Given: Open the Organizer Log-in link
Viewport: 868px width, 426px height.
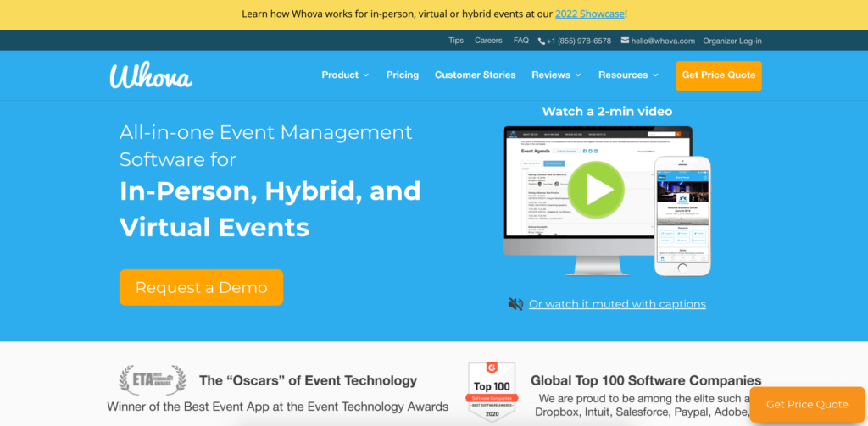Looking at the screenshot, I should click(732, 41).
